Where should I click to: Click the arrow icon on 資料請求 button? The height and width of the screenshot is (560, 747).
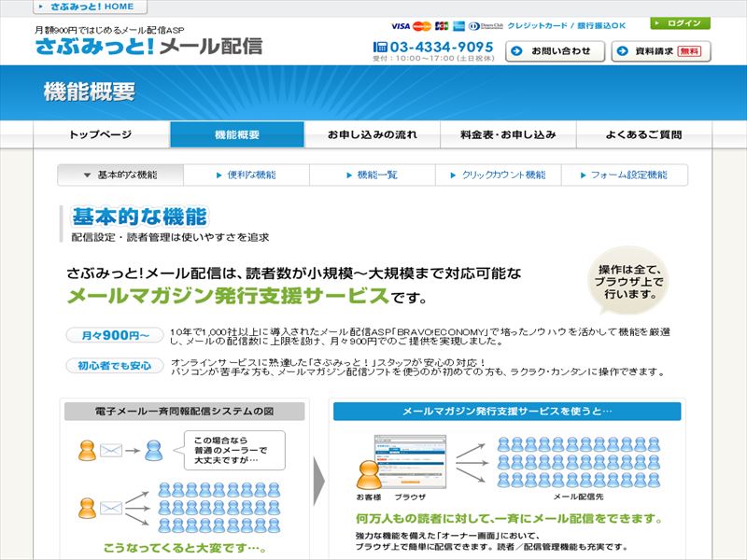[x=622, y=51]
